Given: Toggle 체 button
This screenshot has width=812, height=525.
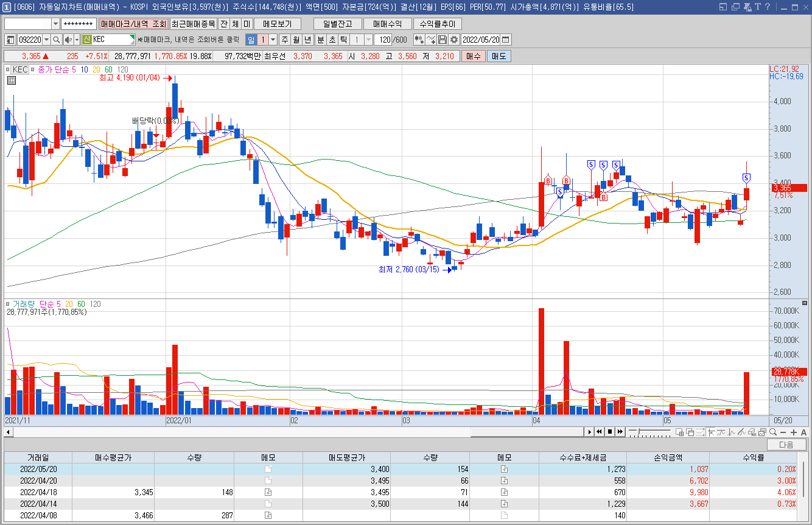Looking at the screenshot, I should point(235,24).
